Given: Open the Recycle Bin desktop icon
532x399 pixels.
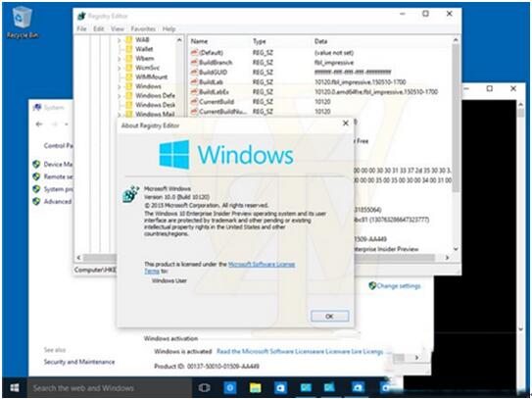Looking at the screenshot, I should click(23, 23).
